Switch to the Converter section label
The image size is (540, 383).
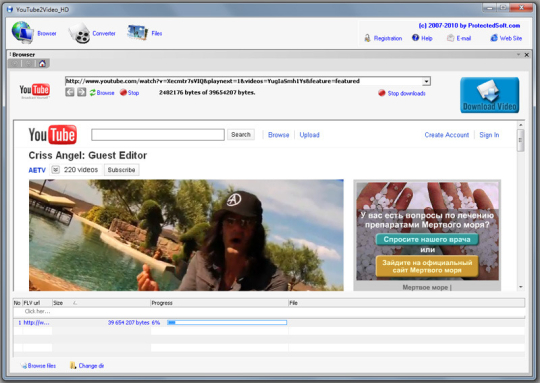(x=104, y=33)
